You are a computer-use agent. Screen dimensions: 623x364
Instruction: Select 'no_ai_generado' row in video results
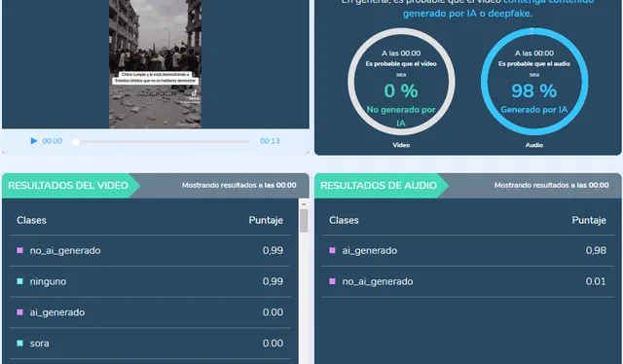[x=150, y=251]
